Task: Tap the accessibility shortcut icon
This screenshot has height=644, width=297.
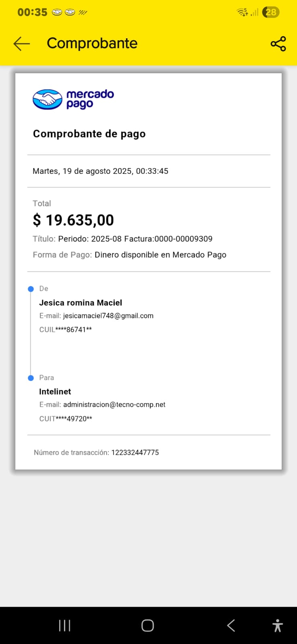Action: pyautogui.click(x=277, y=625)
